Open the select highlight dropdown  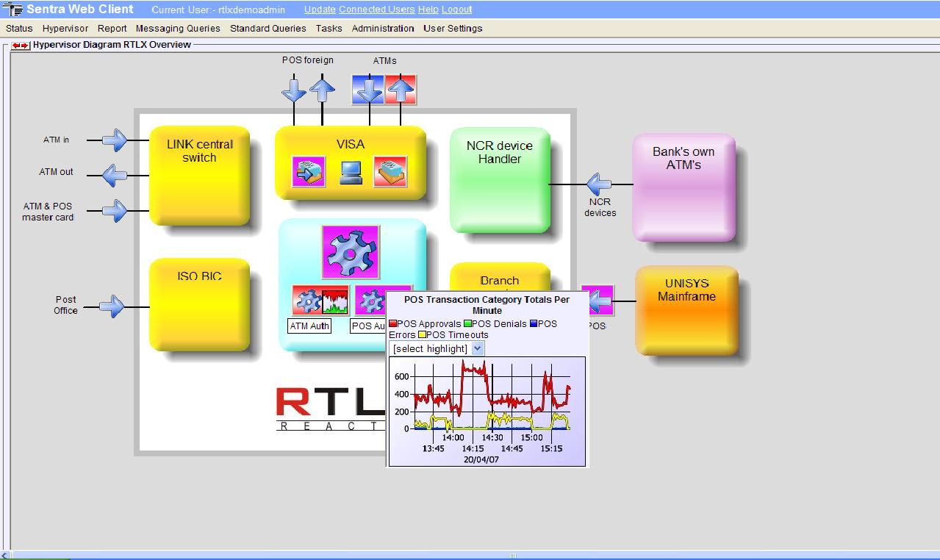437,348
